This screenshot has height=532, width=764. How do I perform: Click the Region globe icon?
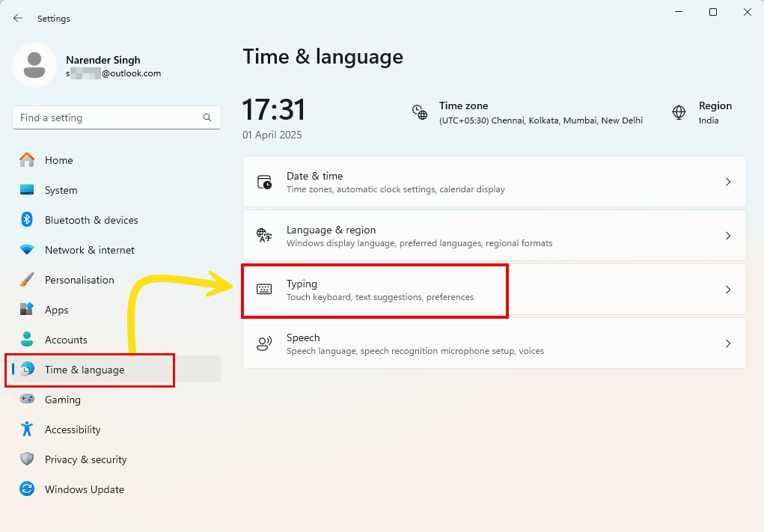tap(679, 112)
